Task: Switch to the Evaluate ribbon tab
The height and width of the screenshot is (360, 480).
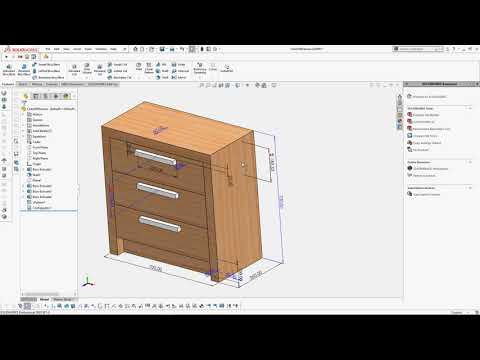Action: (52, 84)
